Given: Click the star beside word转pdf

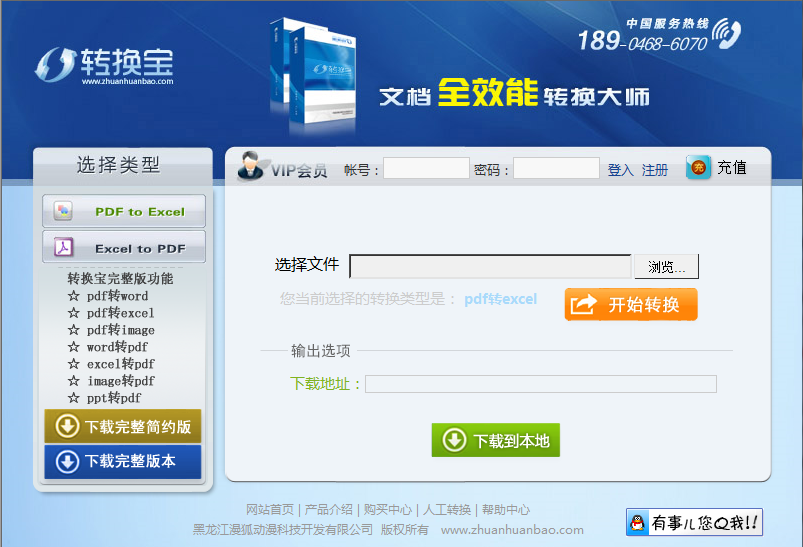Looking at the screenshot, I should [74, 347].
